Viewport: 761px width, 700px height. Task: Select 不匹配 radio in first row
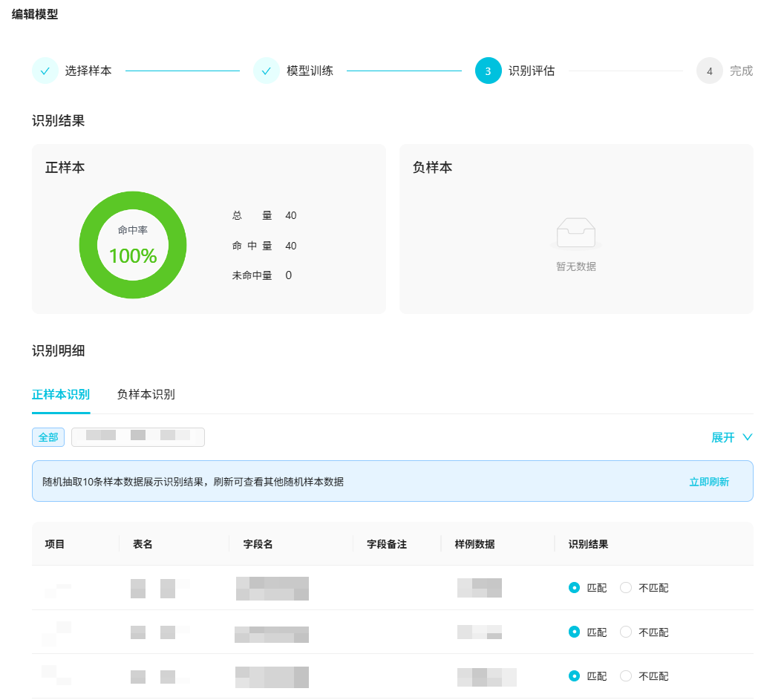click(x=626, y=587)
